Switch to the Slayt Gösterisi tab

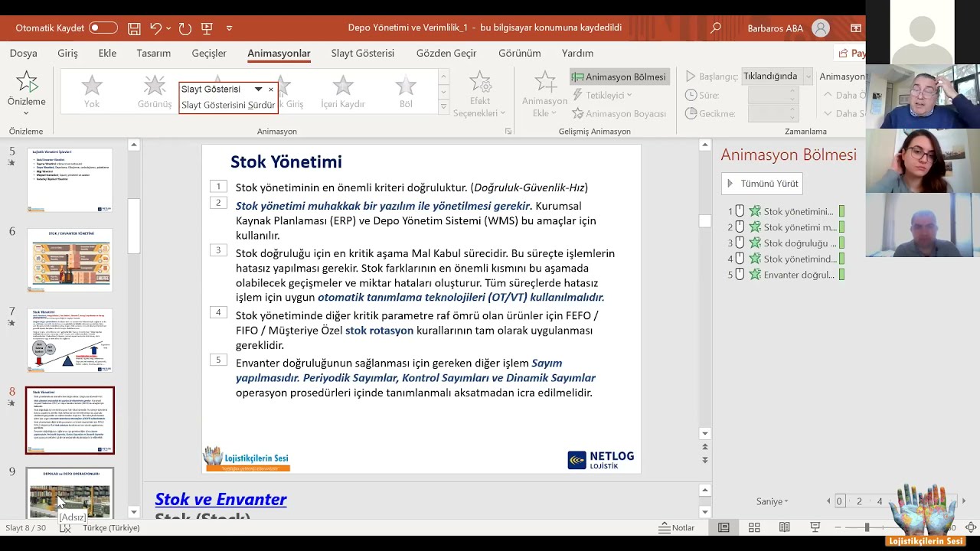(x=363, y=54)
